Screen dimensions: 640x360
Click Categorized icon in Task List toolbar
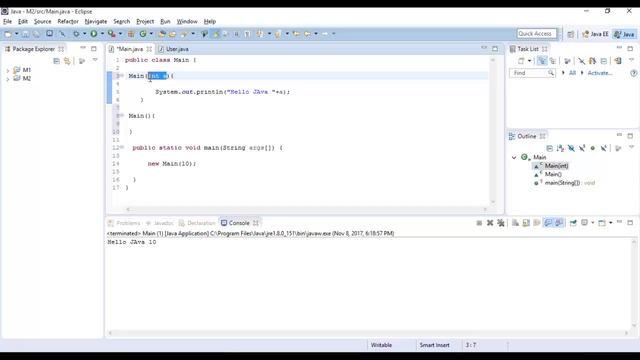tap(541, 61)
